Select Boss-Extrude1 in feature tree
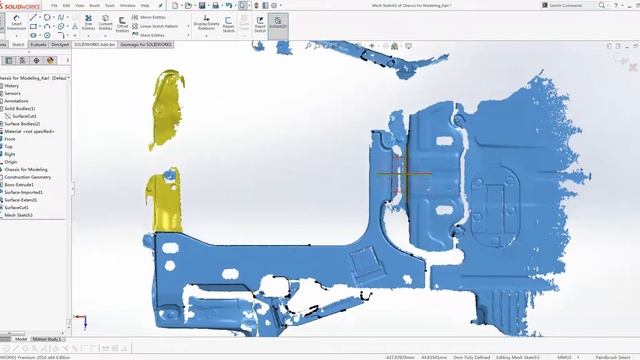This screenshot has width=640, height=360. 19,184
